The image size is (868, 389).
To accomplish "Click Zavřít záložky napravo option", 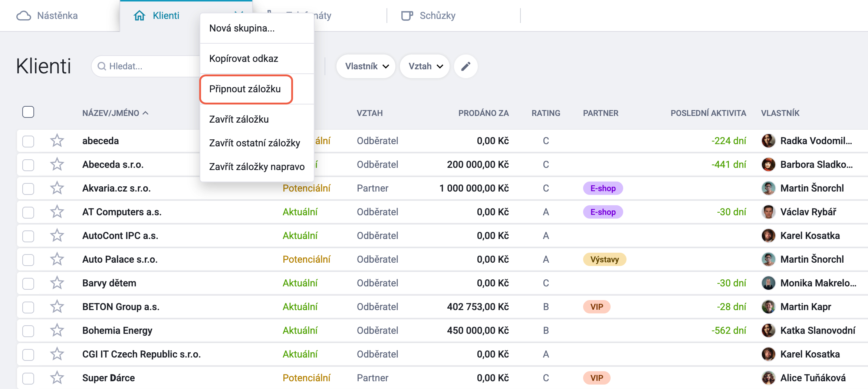I will [257, 167].
